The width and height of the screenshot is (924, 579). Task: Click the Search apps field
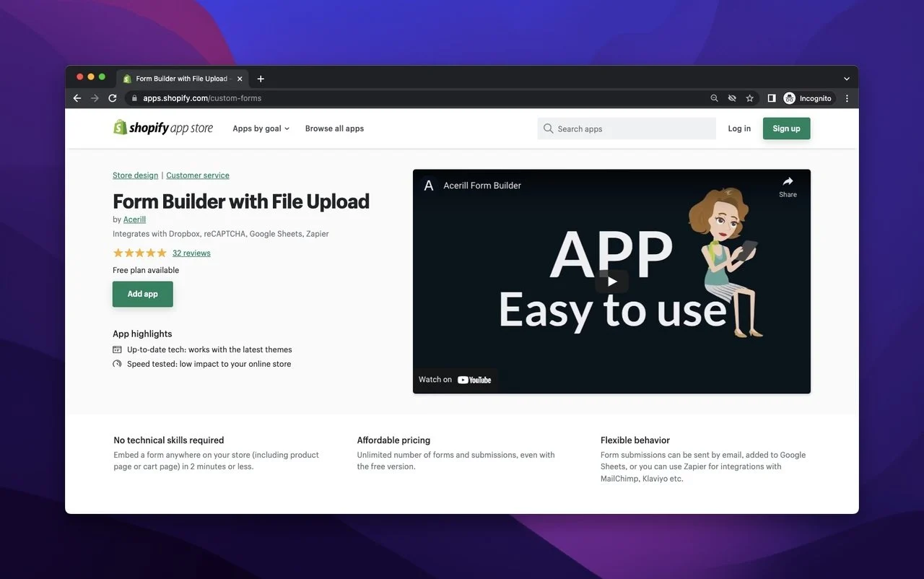tap(627, 129)
